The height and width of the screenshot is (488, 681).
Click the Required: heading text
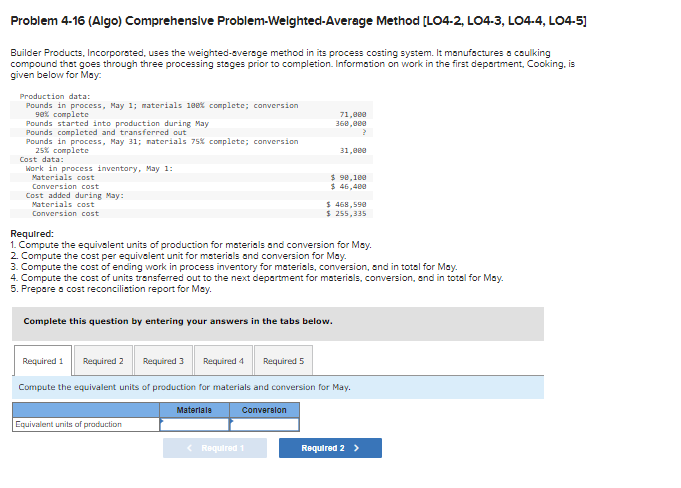(32, 234)
